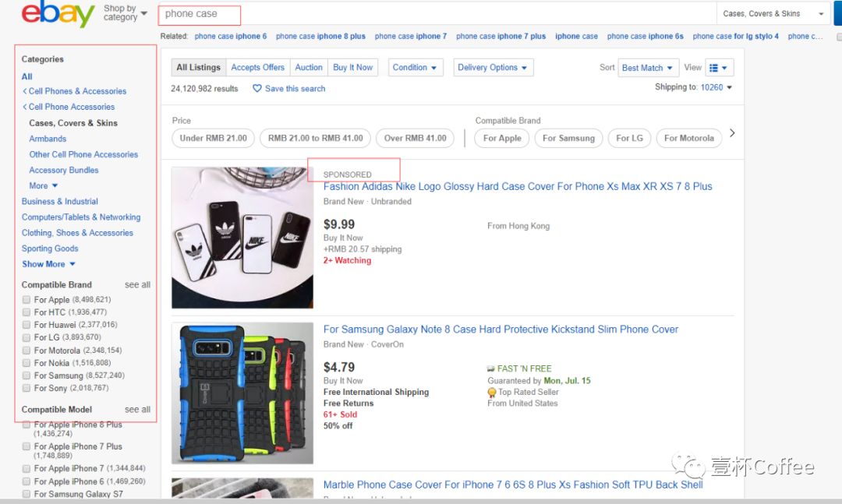Expand Show More categories in sidebar

(48, 264)
